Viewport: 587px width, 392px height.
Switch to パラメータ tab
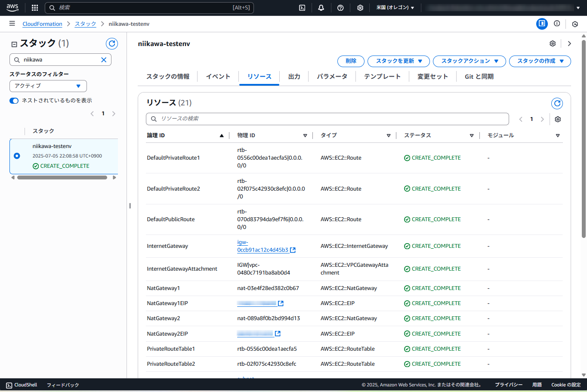click(x=332, y=77)
